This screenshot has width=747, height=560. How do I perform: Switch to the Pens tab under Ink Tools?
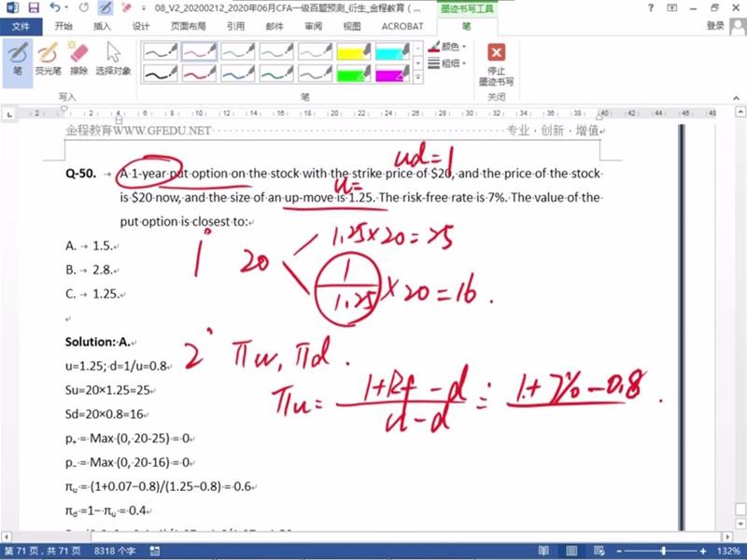click(x=466, y=27)
